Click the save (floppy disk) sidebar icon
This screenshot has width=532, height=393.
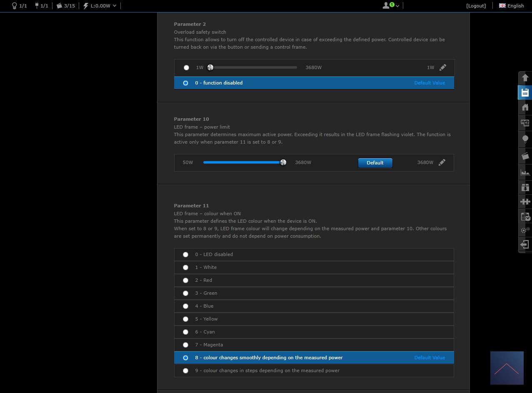point(525,92)
